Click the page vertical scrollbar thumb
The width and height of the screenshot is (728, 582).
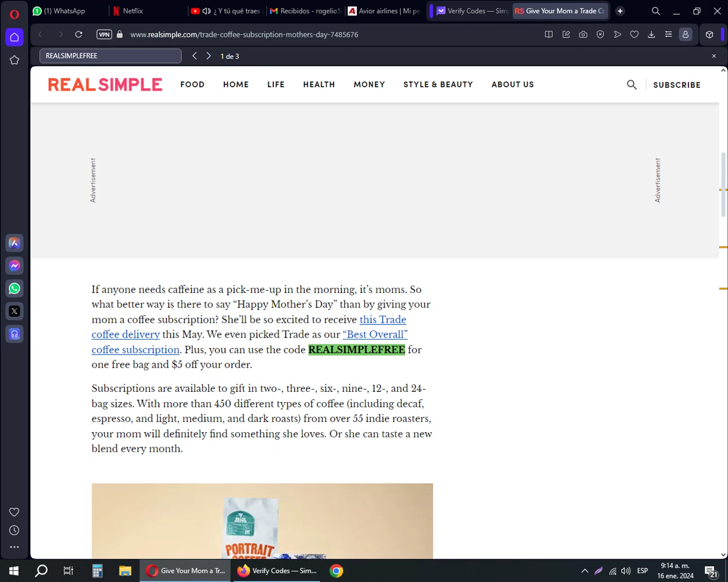(723, 184)
